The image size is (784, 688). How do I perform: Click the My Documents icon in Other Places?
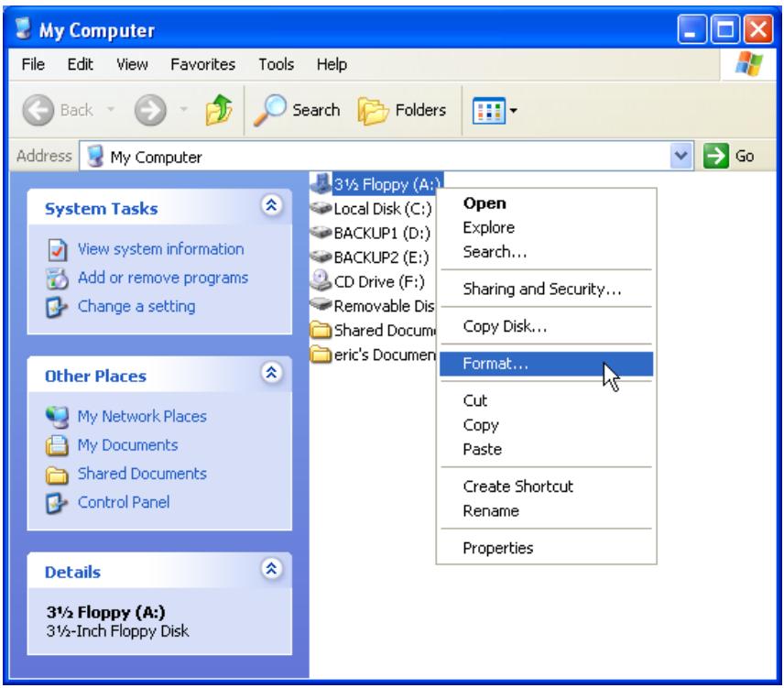click(57, 445)
